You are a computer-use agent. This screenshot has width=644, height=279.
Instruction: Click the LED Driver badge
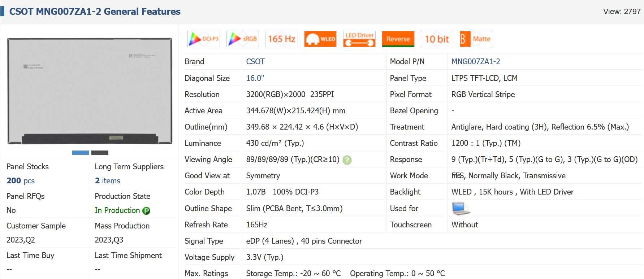pyautogui.click(x=359, y=39)
